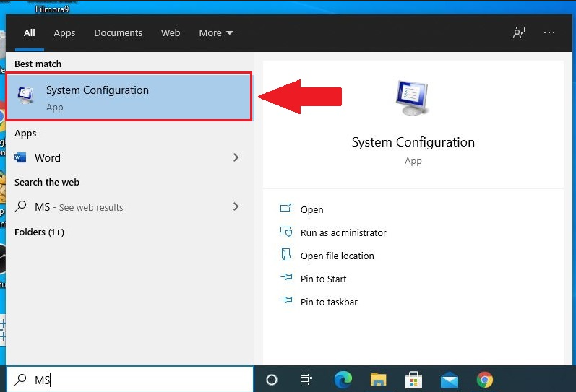Choose Open file location
Viewport: 576px width, 392px height.
338,256
